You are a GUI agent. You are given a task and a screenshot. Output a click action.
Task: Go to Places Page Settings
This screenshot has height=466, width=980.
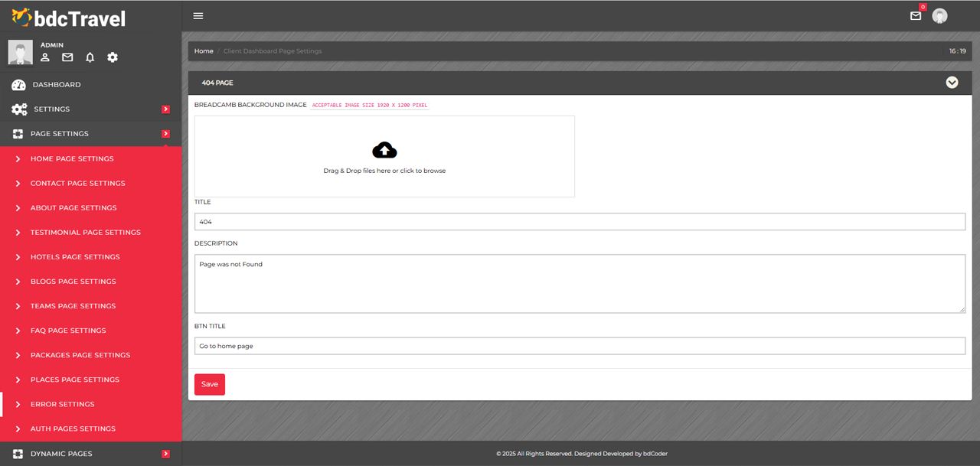(91, 380)
